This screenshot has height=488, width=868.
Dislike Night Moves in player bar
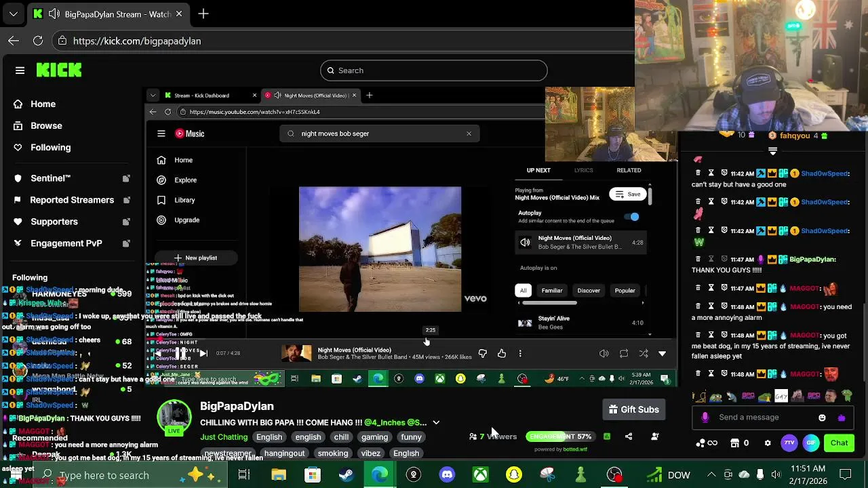click(x=482, y=353)
